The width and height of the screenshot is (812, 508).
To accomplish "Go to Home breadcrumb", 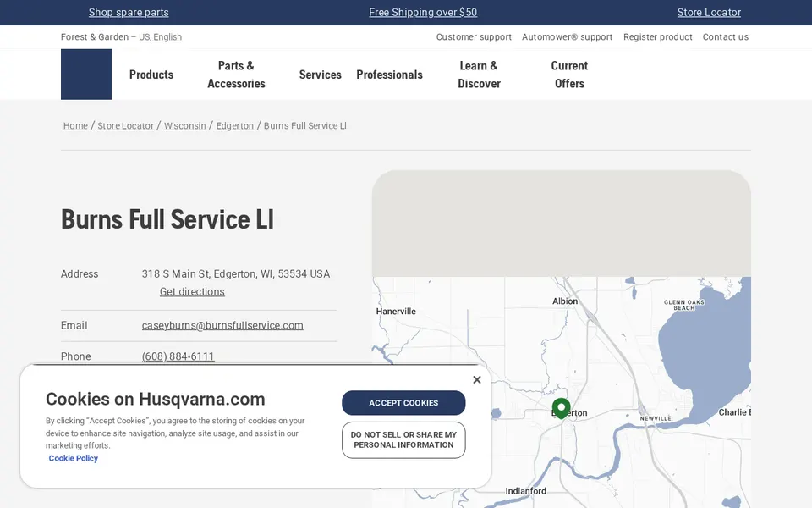I will tap(75, 126).
